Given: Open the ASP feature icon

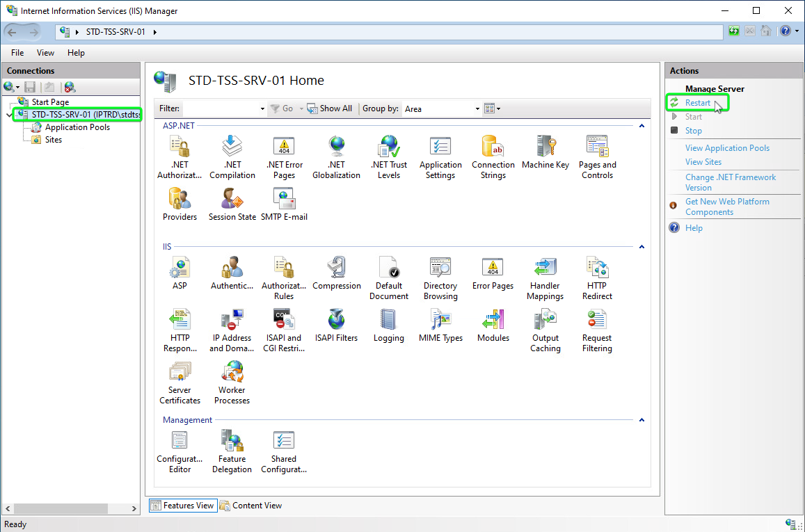Looking at the screenshot, I should click(180, 273).
